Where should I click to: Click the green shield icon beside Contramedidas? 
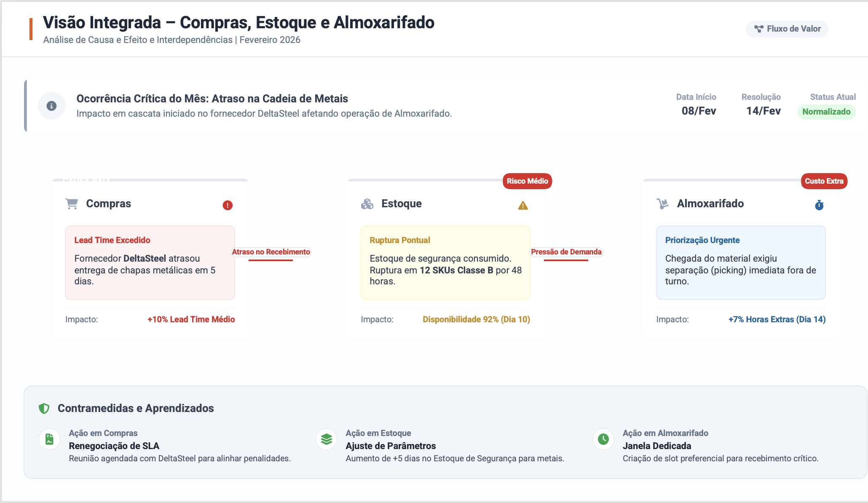44,408
